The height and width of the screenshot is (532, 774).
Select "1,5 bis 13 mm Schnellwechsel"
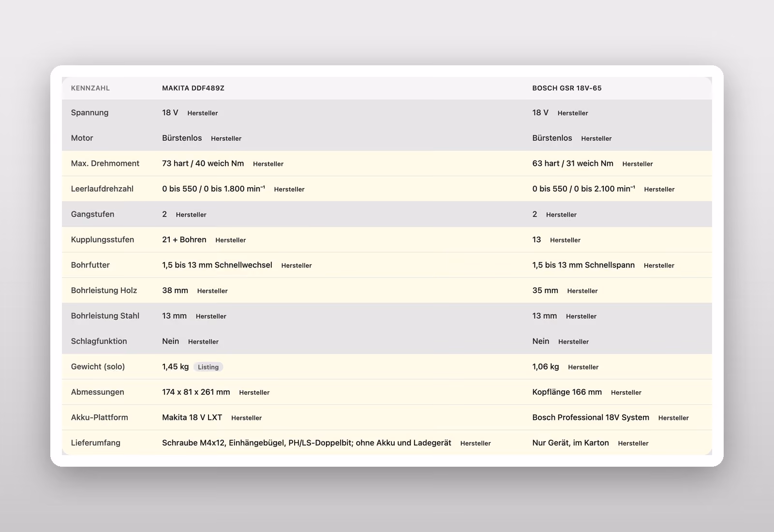[x=217, y=265]
